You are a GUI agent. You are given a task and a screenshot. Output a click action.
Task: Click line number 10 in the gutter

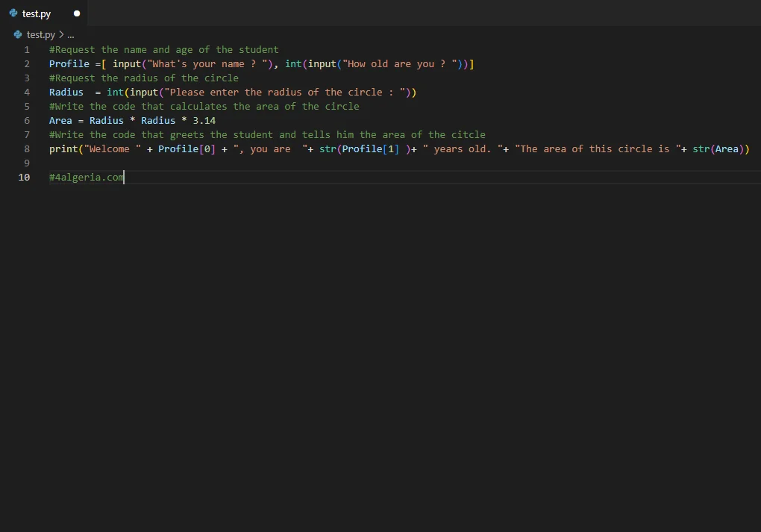[25, 178]
